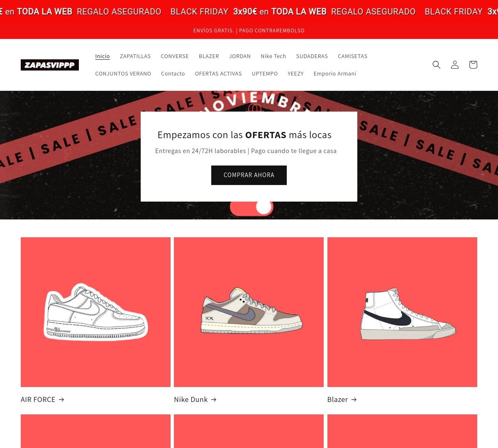
Task: Click the ZAPASVIPPP logo
Action: coord(50,65)
